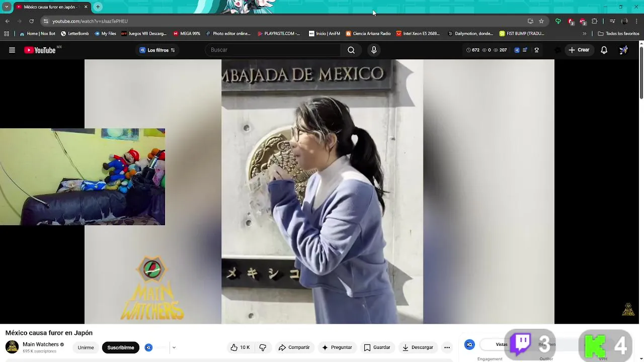Start voice search with the microphone icon
Screen dimensions: 644x362
(x=374, y=50)
